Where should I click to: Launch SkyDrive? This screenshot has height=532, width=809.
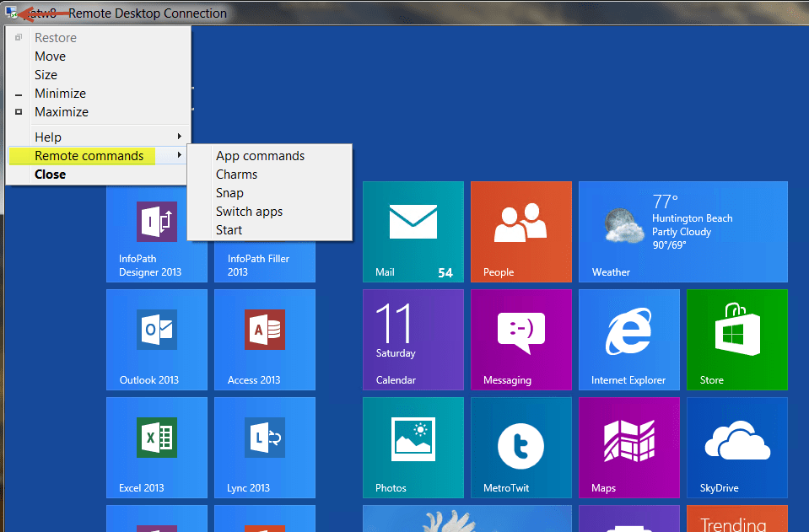[x=736, y=447]
